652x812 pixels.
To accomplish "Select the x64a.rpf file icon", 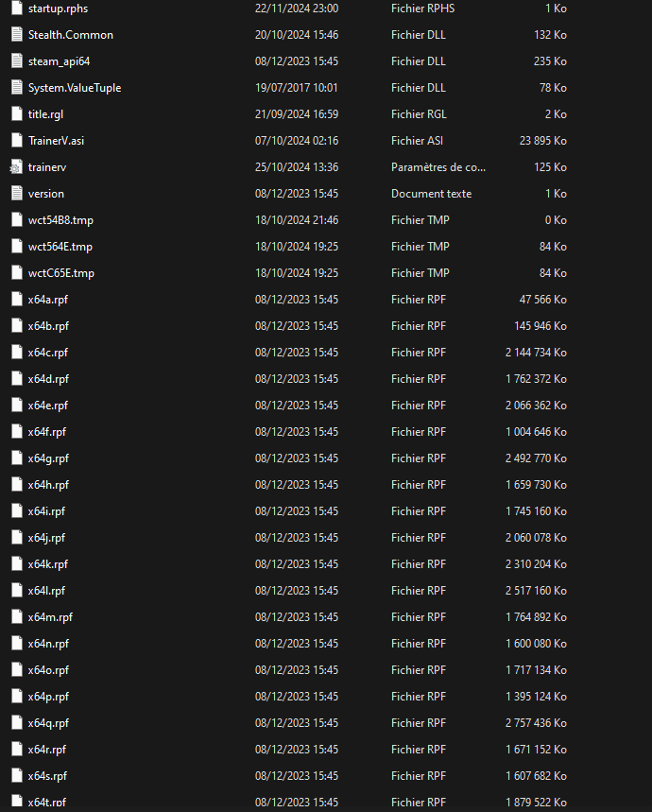I will click(x=16, y=300).
